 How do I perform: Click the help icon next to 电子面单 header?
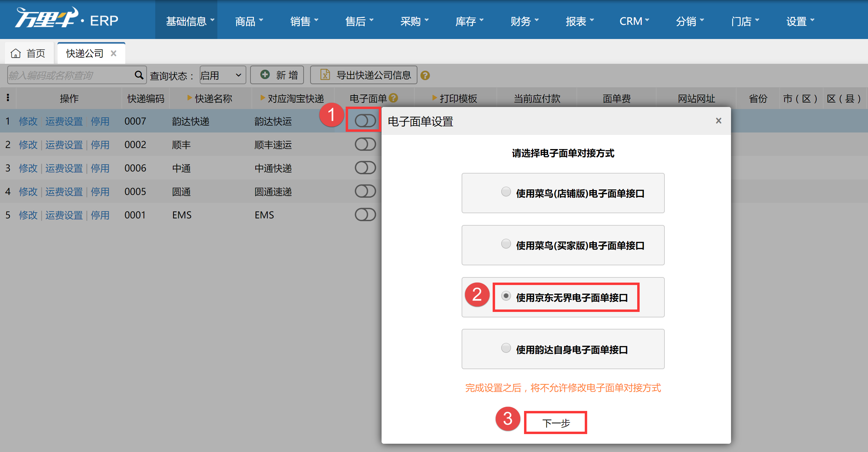click(393, 98)
